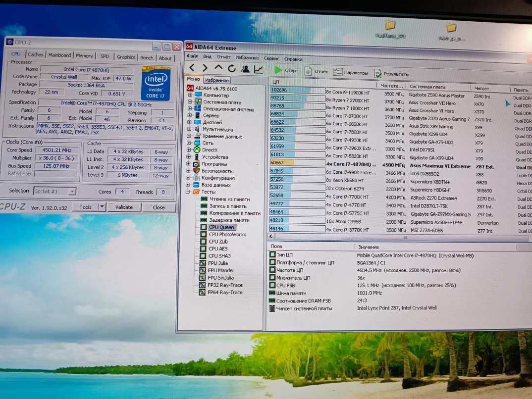Open the right desktop folder icon
The width and height of the screenshot is (532, 399).
451,32
